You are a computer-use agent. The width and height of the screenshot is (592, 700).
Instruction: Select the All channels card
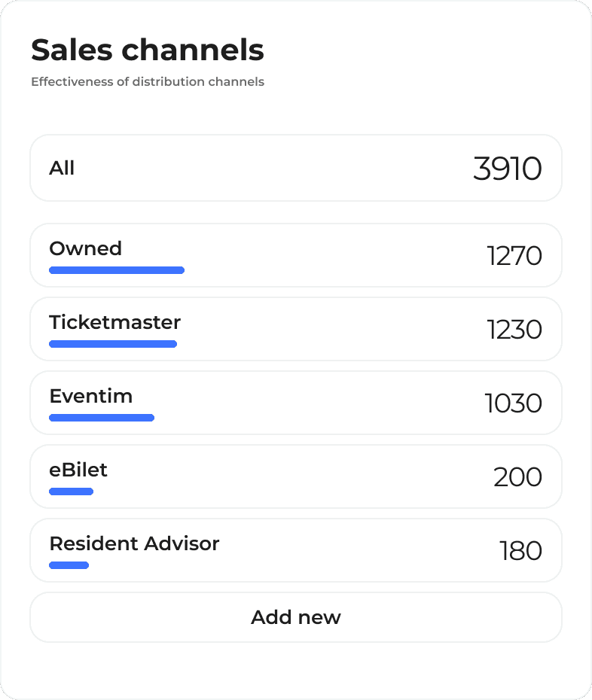(x=296, y=168)
